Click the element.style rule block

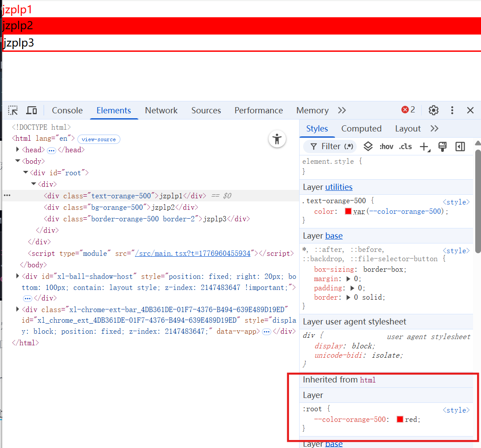[386, 166]
